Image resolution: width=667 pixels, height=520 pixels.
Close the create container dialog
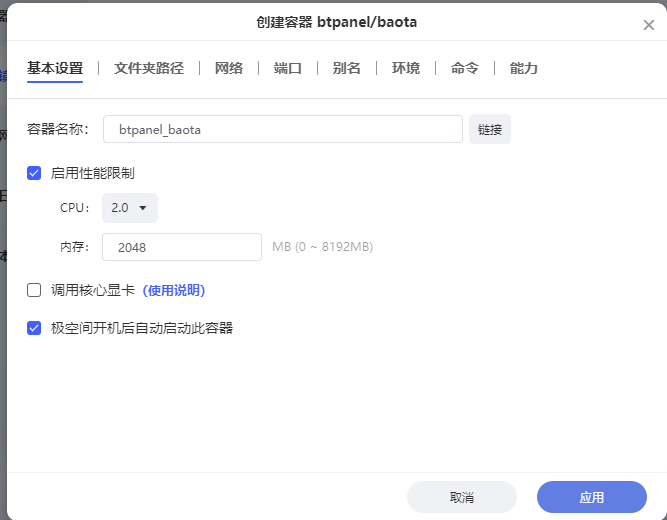(x=648, y=25)
